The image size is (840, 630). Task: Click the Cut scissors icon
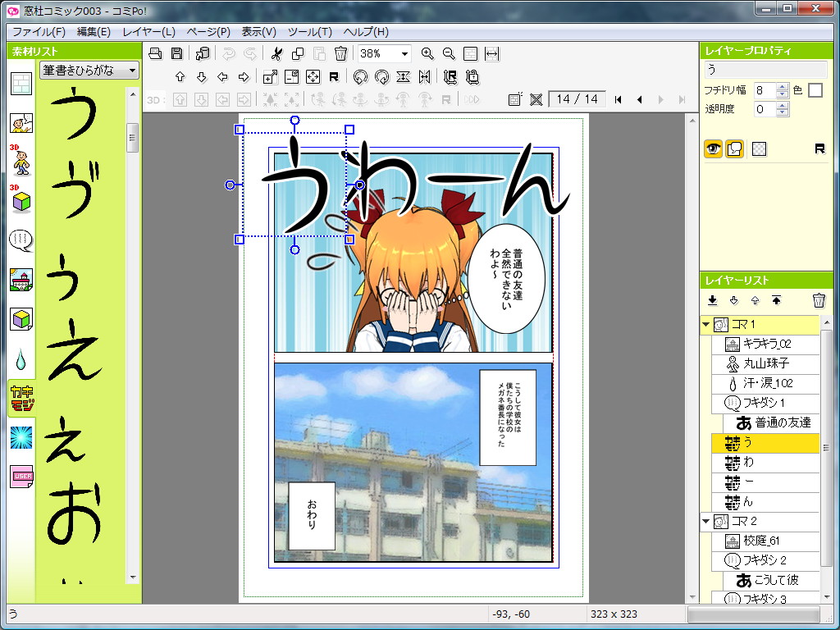(276, 53)
